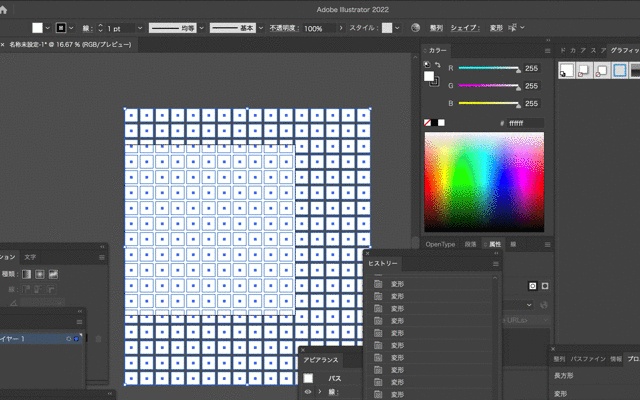Click the fill color box in control bar

pos(37,28)
